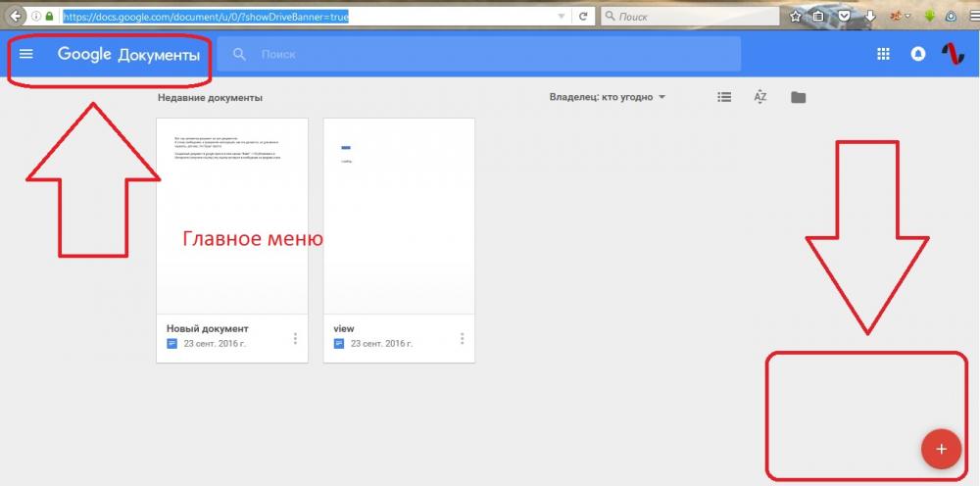Expand the address bar history dropdown arrow

[x=561, y=17]
